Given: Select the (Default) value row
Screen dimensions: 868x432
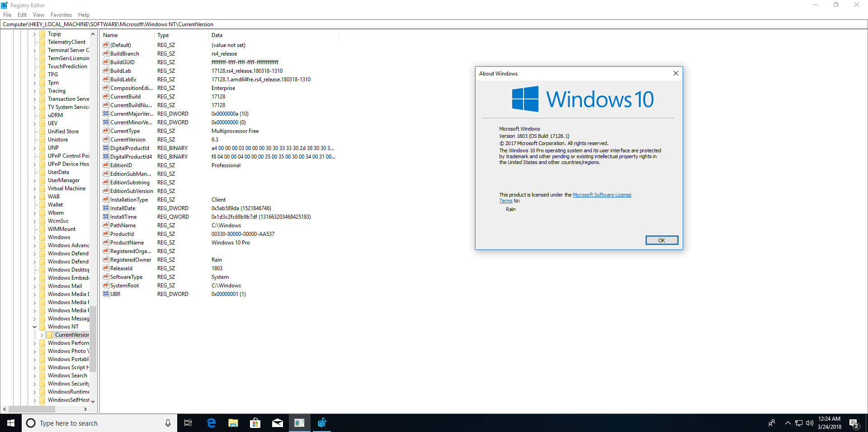Looking at the screenshot, I should [x=220, y=45].
